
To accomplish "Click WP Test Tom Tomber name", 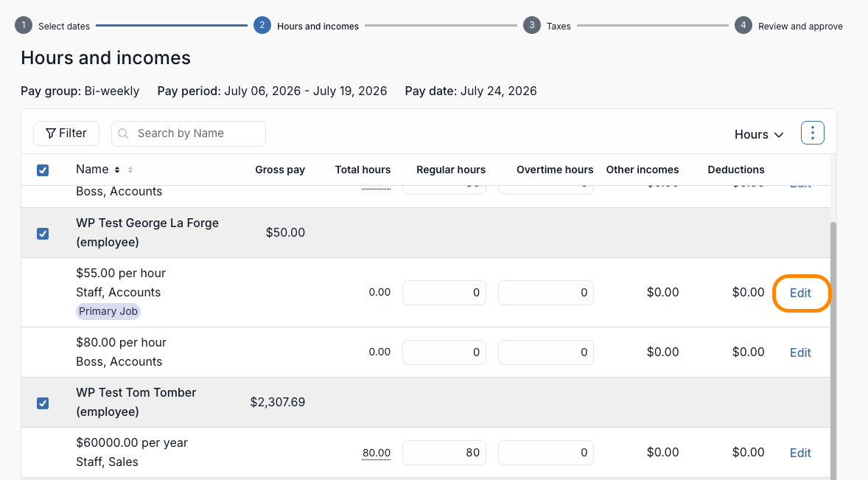I will tap(136, 402).
